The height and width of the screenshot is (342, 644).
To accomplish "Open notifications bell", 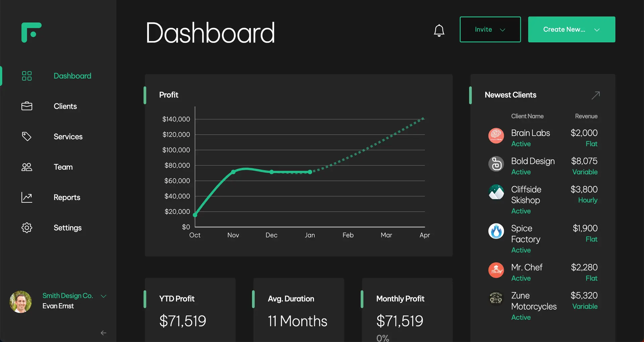I will [x=439, y=30].
